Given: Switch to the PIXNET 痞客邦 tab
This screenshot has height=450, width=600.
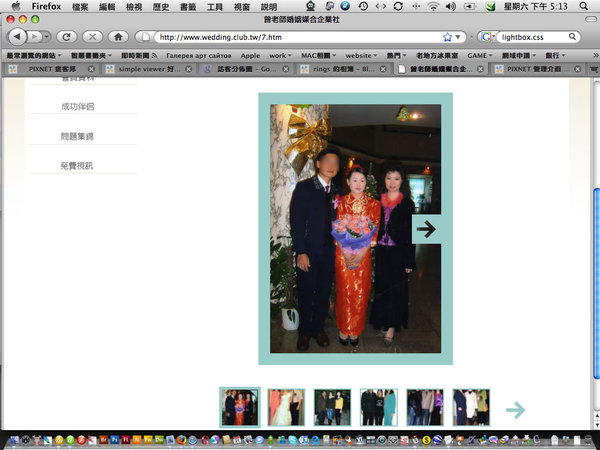Looking at the screenshot, I should [51, 69].
